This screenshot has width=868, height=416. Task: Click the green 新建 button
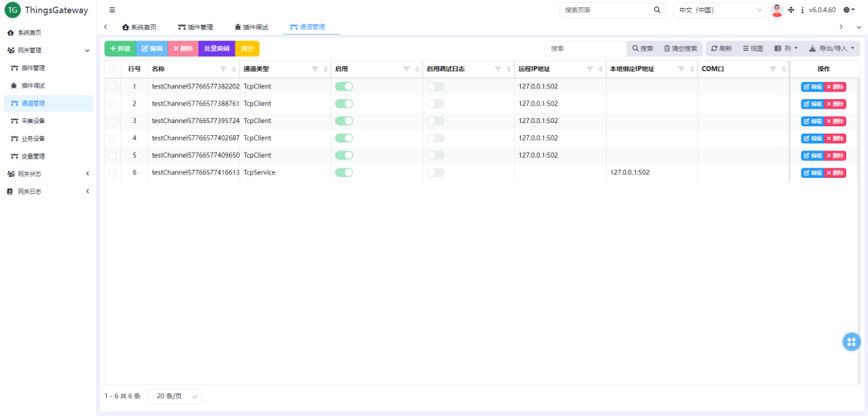[x=120, y=48]
